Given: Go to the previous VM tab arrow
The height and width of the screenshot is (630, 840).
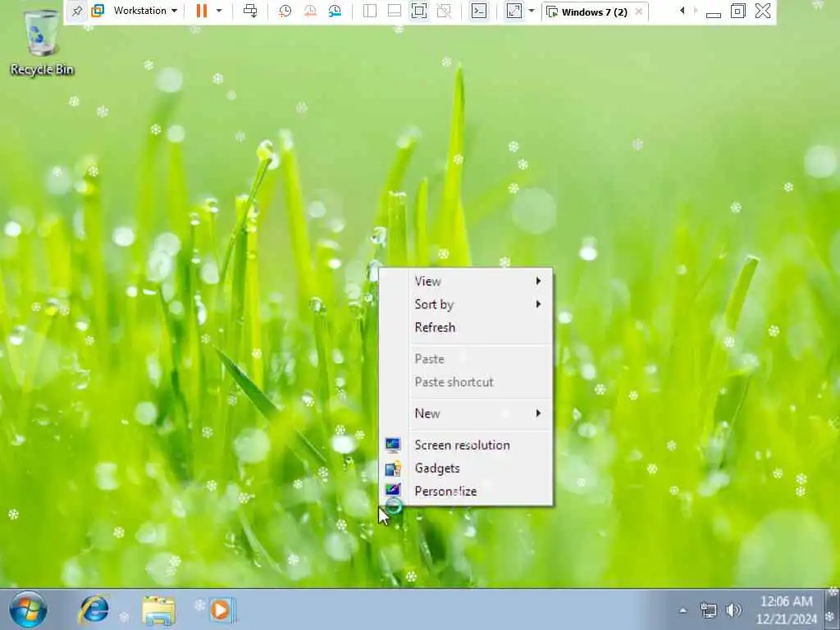Looking at the screenshot, I should point(682,11).
